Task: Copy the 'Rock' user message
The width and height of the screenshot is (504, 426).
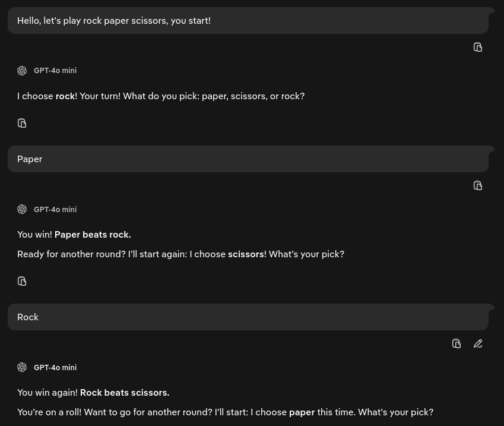Action: click(457, 343)
